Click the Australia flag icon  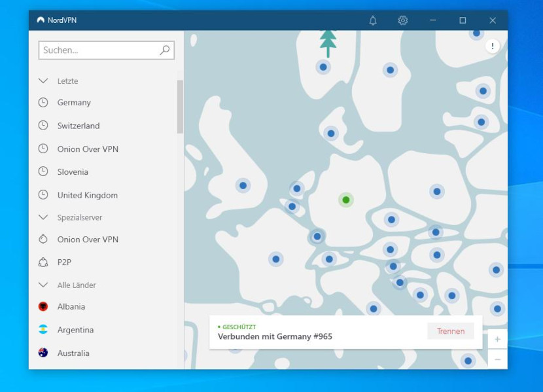point(43,353)
